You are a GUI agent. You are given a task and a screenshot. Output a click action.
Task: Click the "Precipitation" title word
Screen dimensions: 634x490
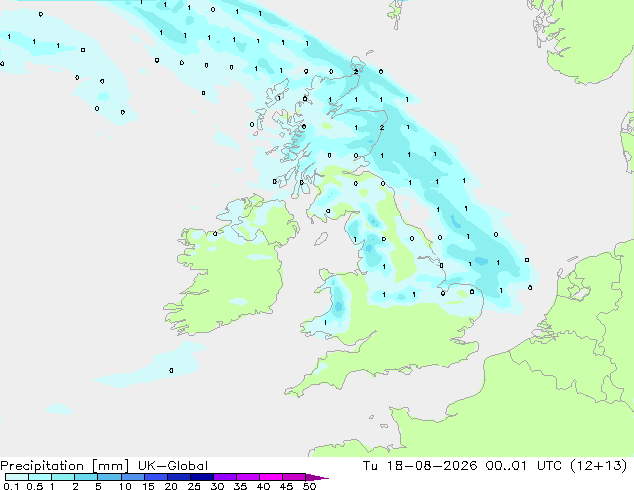point(42,466)
